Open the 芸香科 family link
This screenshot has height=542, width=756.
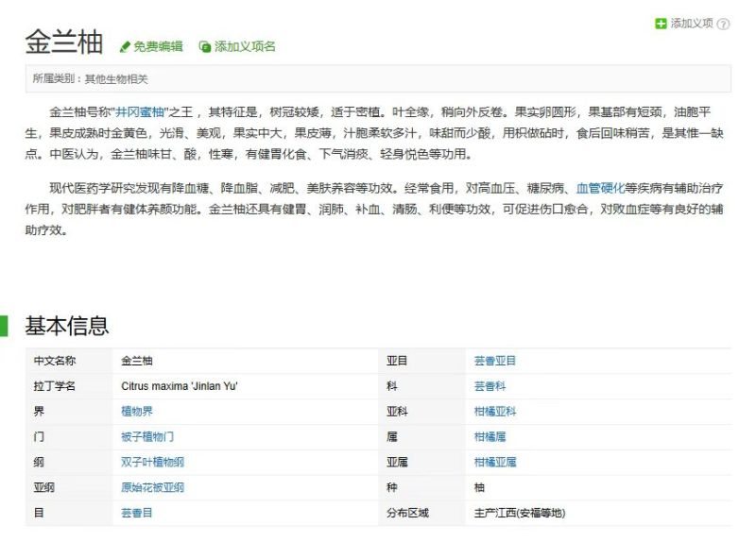490,386
